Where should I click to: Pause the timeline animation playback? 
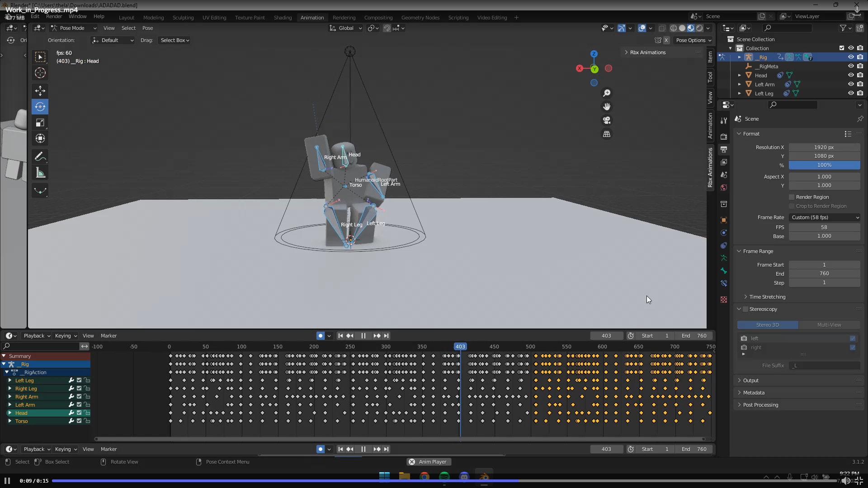(363, 336)
